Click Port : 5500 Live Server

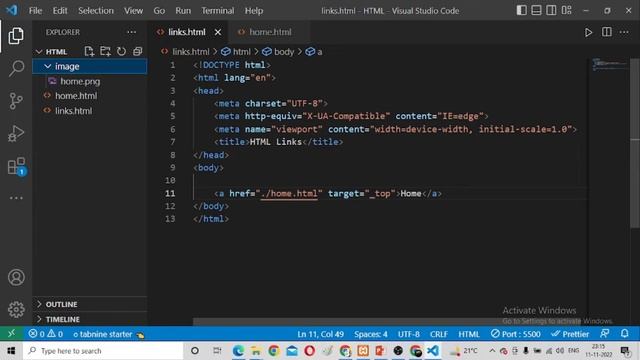point(516,334)
